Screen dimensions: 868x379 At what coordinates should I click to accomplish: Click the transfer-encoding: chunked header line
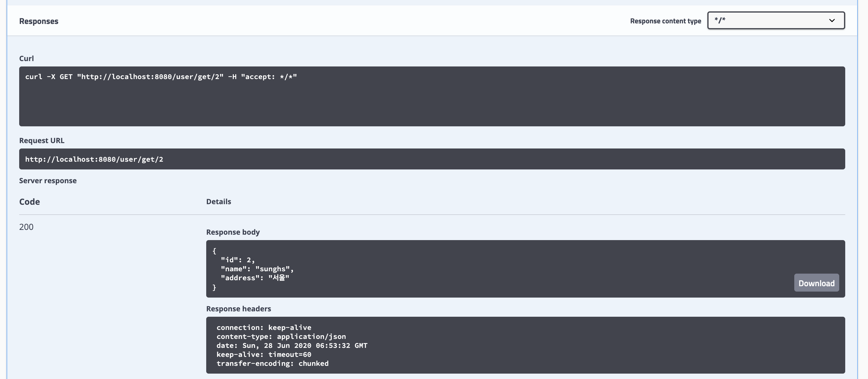pyautogui.click(x=272, y=363)
